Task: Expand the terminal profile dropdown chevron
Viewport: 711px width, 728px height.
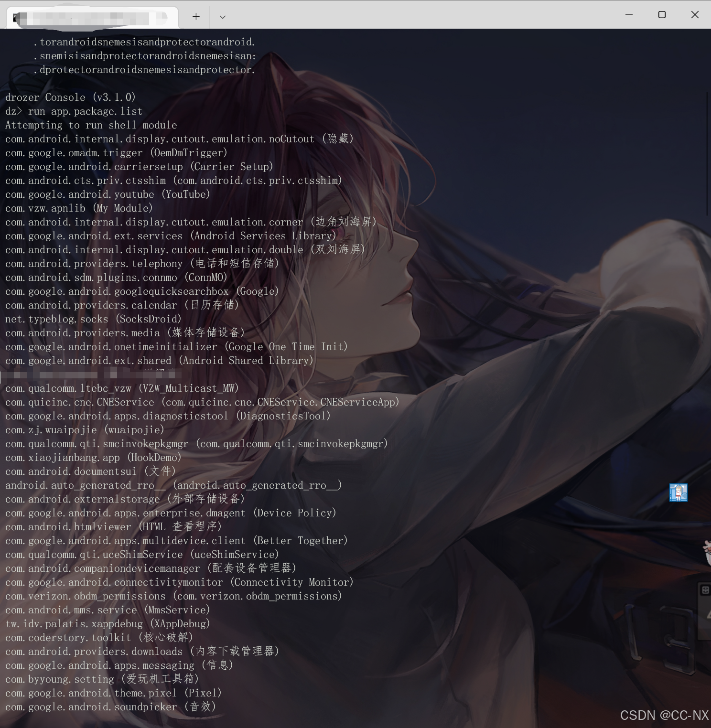Action: [223, 17]
